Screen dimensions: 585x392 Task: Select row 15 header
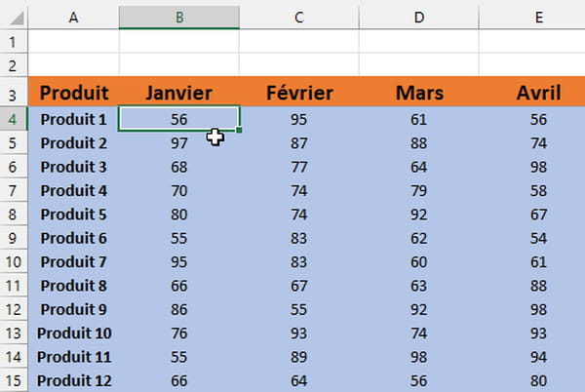tap(14, 381)
